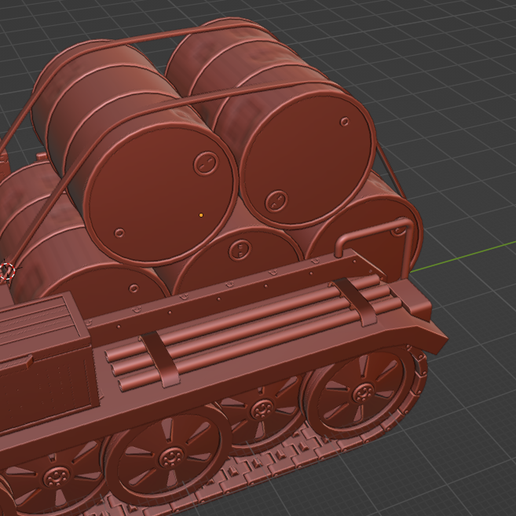
Task: Select small bung on top-right barrel lid
Action: [x=345, y=121]
